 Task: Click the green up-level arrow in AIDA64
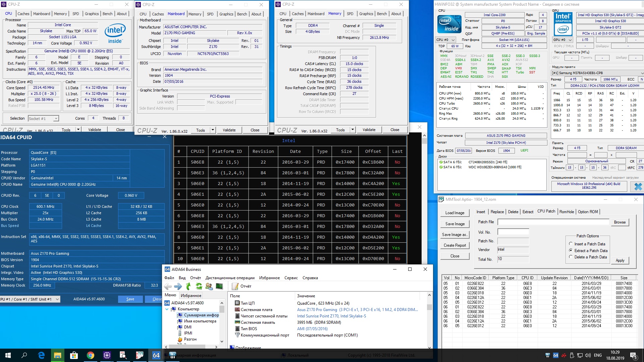coord(189,286)
